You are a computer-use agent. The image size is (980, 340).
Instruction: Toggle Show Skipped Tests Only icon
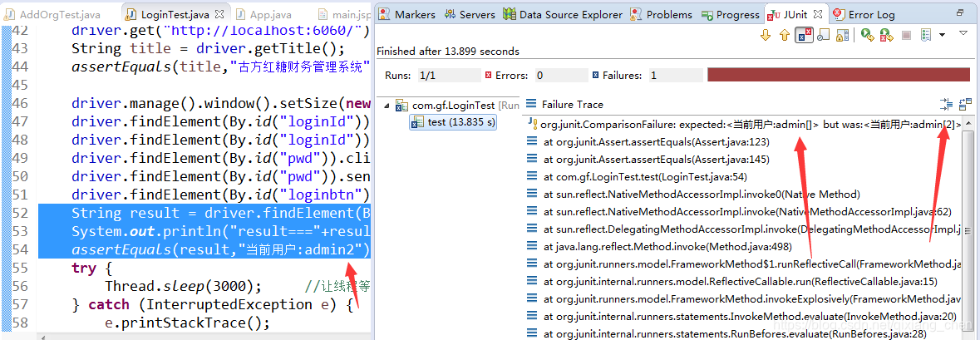[822, 36]
